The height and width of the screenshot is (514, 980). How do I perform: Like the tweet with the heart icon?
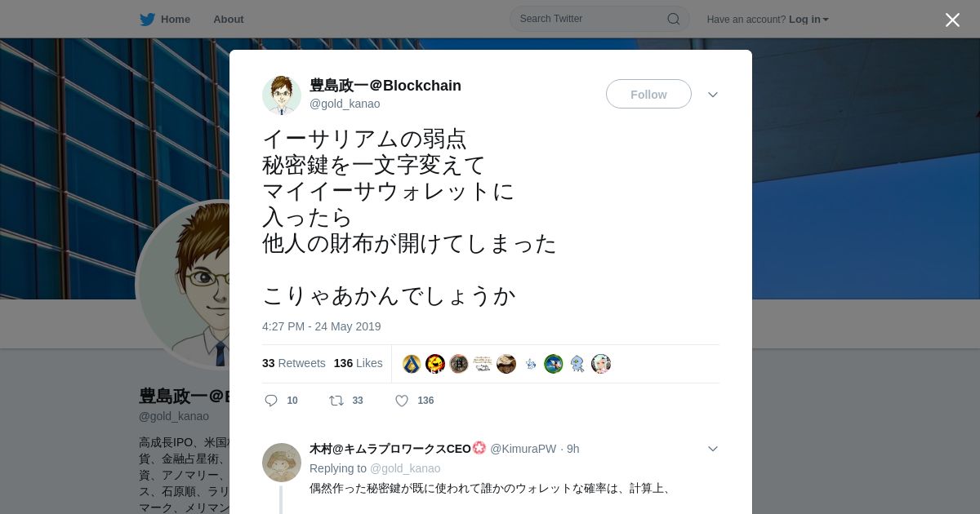coord(402,401)
